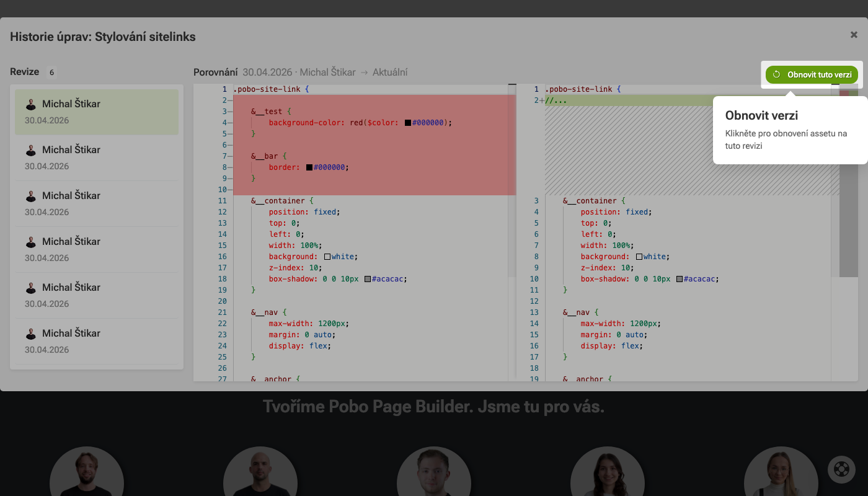Click the black swatch on the border line
Image resolution: width=868 pixels, height=496 pixels.
pyautogui.click(x=309, y=167)
